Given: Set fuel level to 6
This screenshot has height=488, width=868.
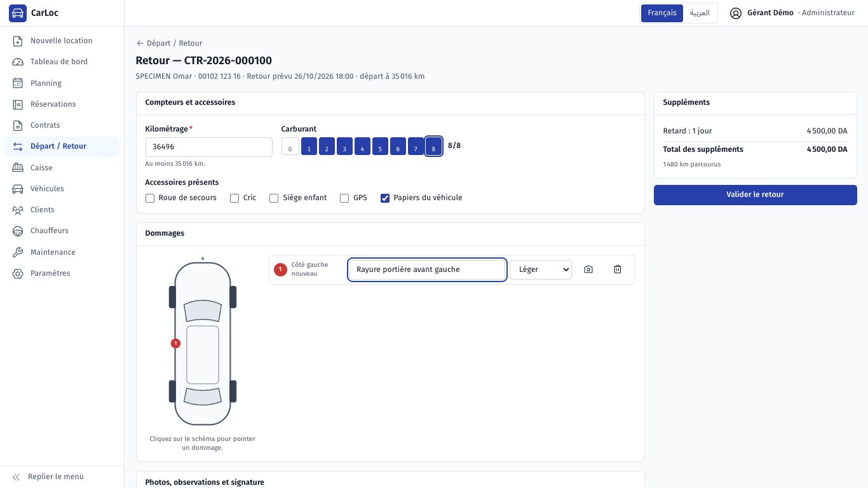Looking at the screenshot, I should point(398,147).
